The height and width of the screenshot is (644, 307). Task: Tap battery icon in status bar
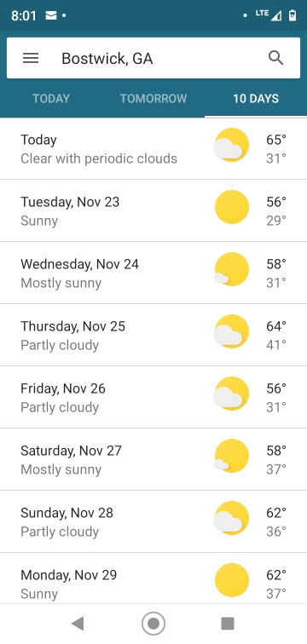point(293,15)
